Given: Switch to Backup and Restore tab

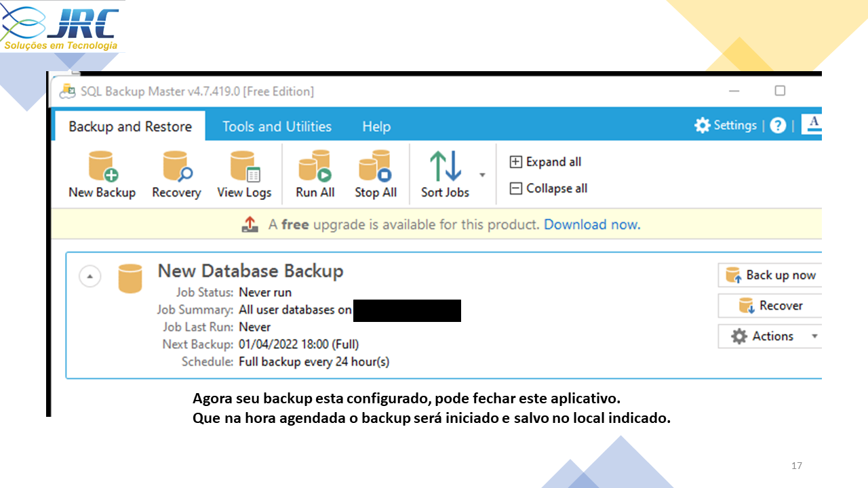Looking at the screenshot, I should tap(130, 127).
